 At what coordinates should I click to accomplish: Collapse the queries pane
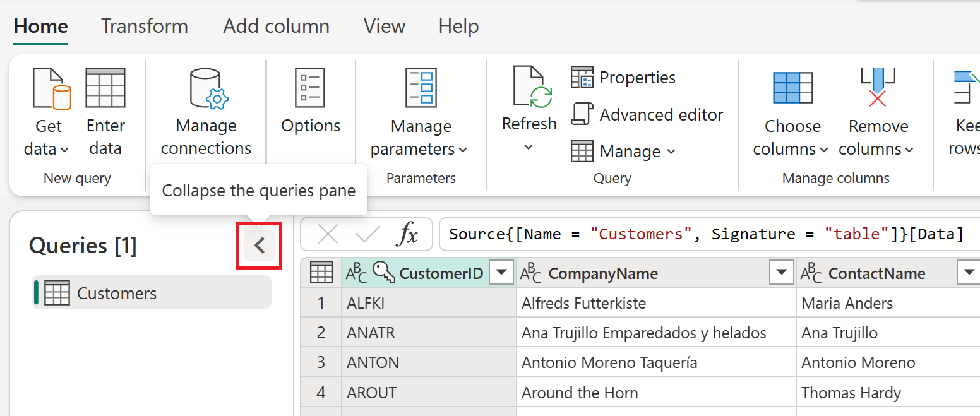[259, 246]
